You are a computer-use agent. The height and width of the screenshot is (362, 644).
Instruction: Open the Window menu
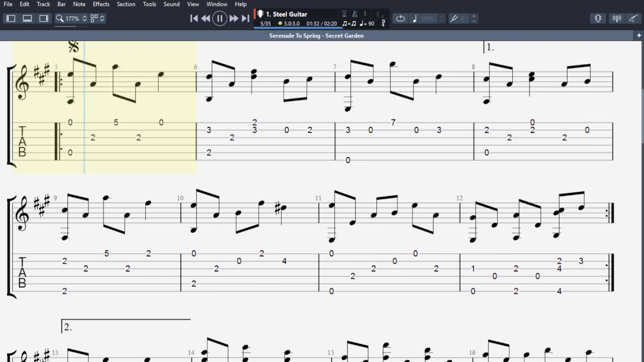coord(217,4)
